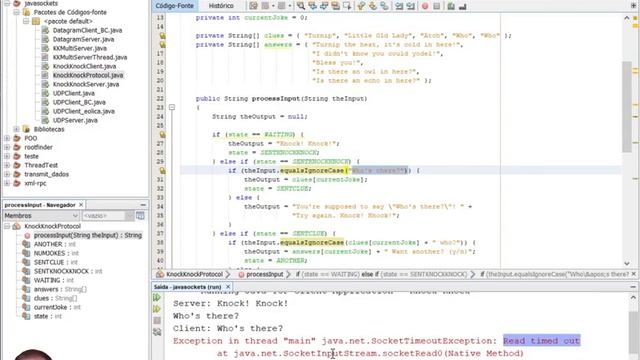Click the red start macro recording icon

point(425,6)
